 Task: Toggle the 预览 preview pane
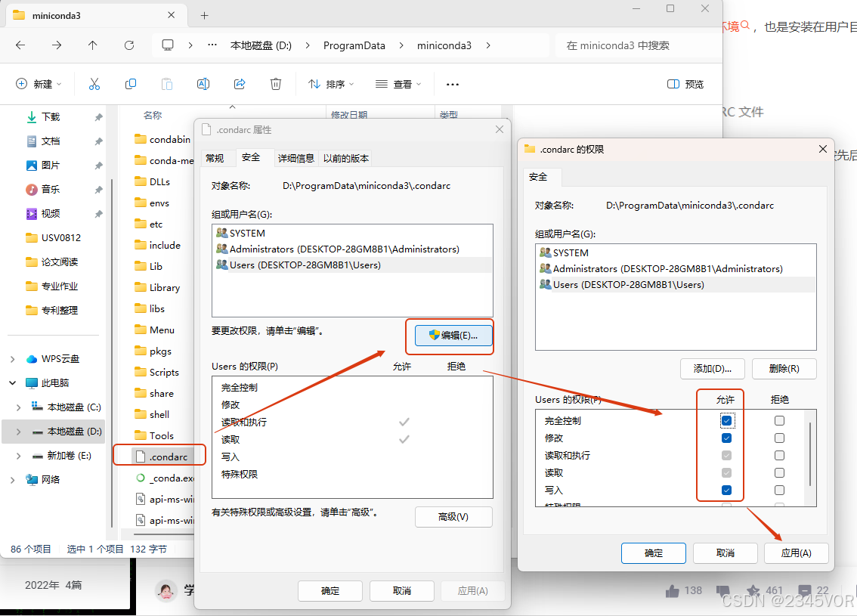click(685, 84)
